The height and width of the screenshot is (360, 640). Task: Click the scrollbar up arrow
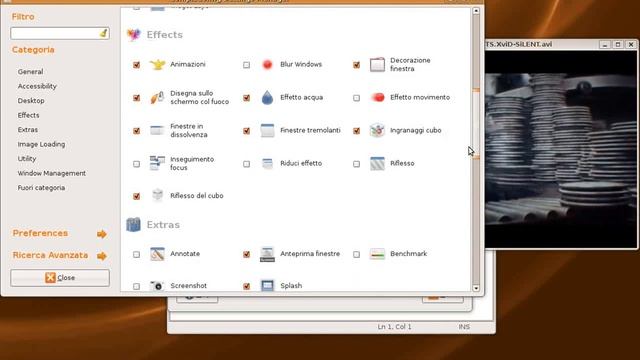[x=476, y=11]
